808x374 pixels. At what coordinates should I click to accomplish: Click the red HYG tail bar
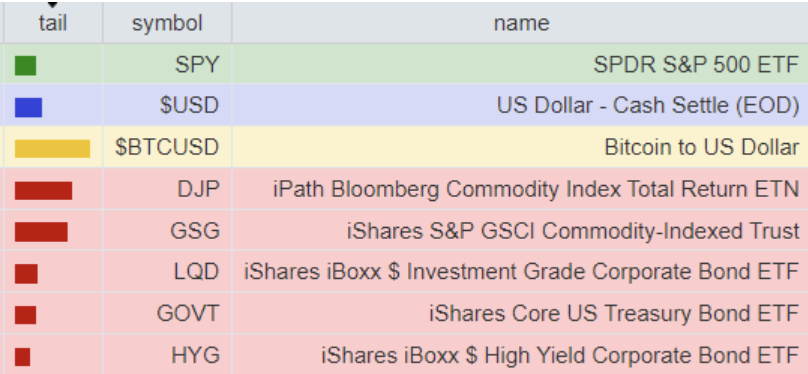[x=23, y=356]
